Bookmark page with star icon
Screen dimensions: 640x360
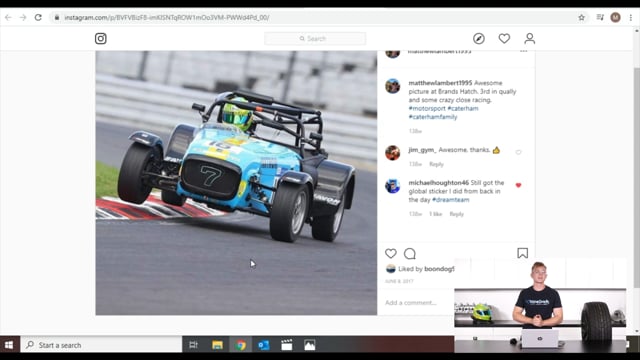click(x=581, y=18)
